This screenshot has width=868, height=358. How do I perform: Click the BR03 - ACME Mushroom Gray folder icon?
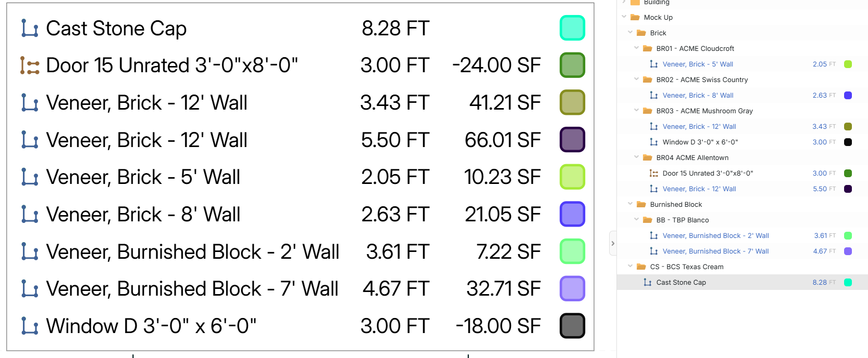pos(648,111)
